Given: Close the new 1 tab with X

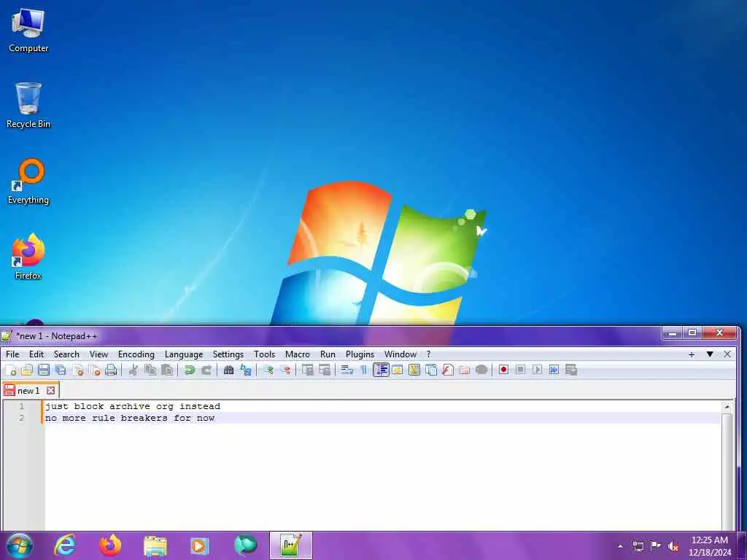Looking at the screenshot, I should pos(50,391).
